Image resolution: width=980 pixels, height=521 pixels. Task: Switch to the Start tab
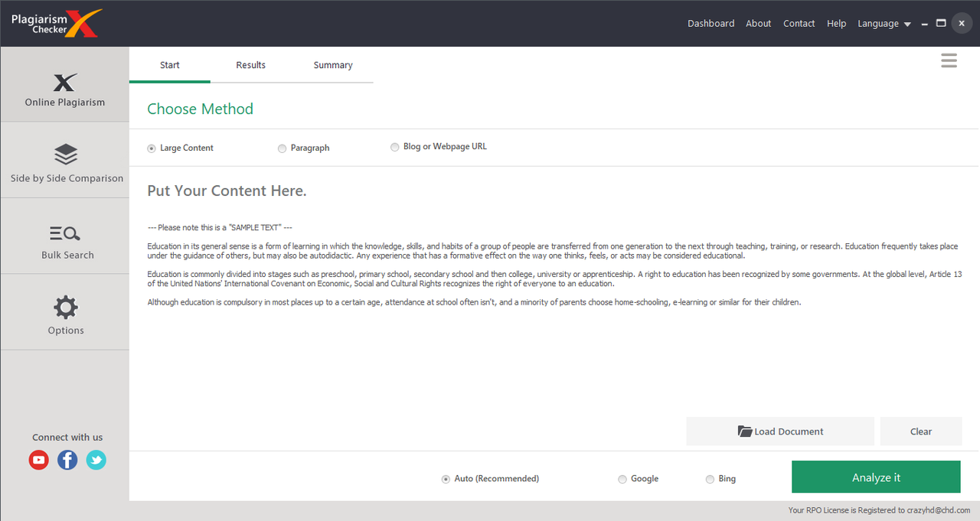[x=170, y=65]
